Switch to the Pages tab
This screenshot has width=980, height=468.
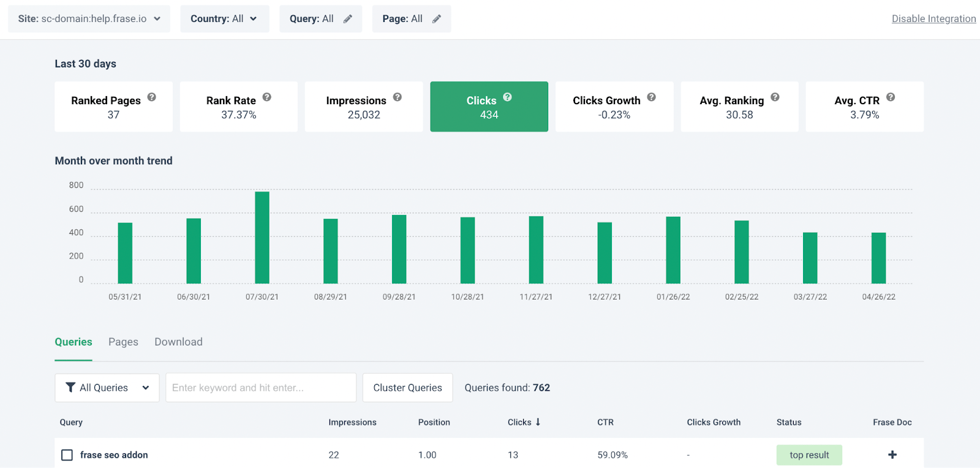click(123, 342)
